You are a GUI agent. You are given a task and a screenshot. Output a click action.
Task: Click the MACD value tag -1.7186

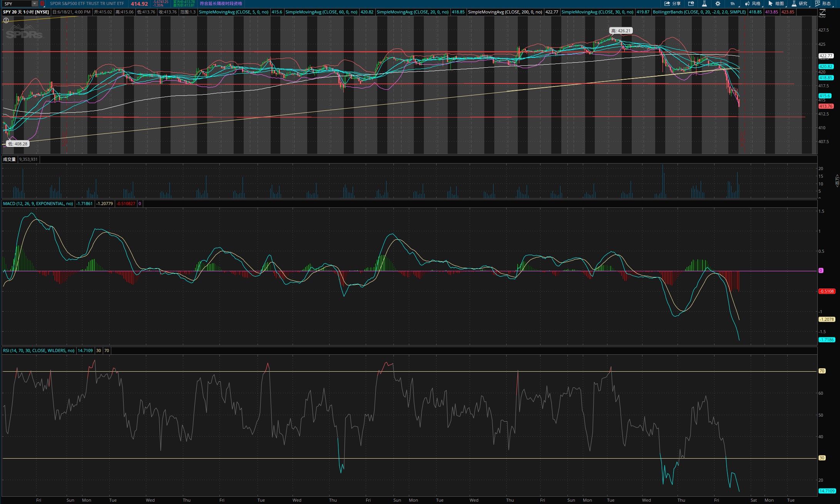pyautogui.click(x=827, y=340)
